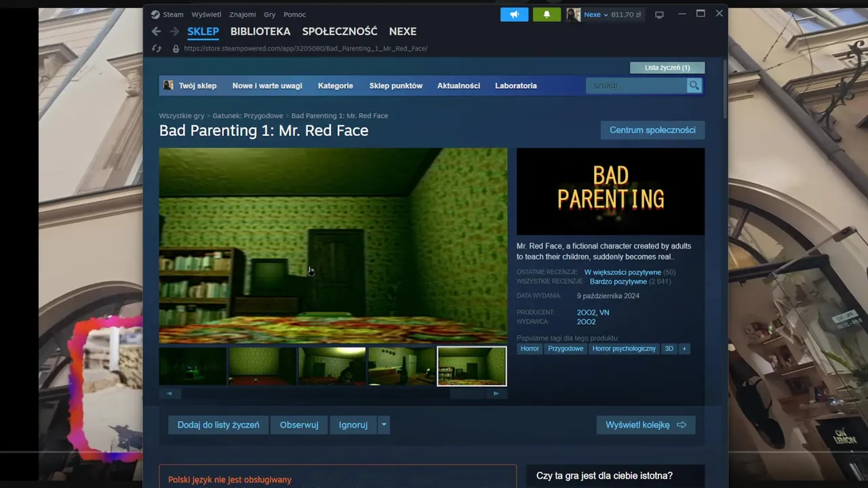This screenshot has height=488, width=868.
Task: Open the notifications bell button
Action: [x=547, y=14]
